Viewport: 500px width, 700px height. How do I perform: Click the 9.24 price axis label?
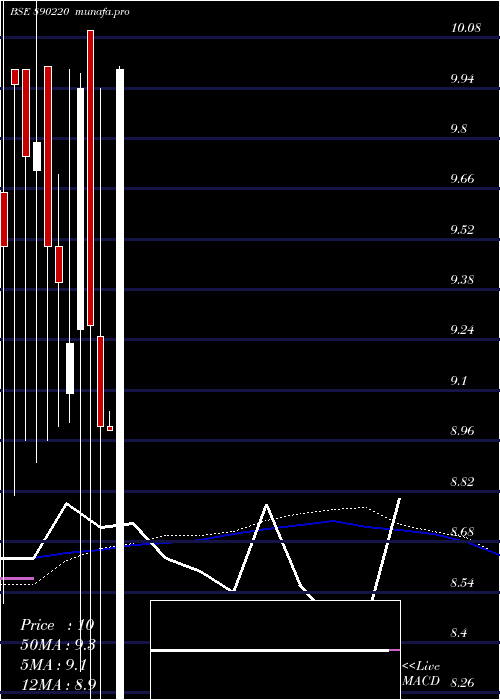coord(464,330)
